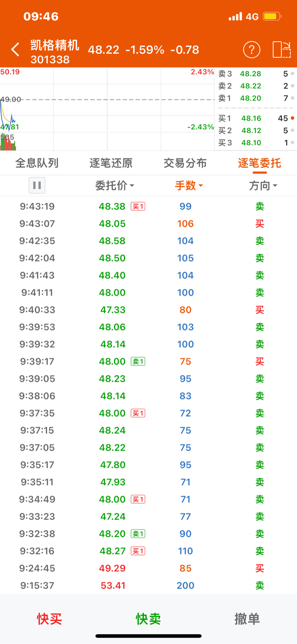
Task: Select the 9:43:07 order at 48.05
Action: coord(148,224)
